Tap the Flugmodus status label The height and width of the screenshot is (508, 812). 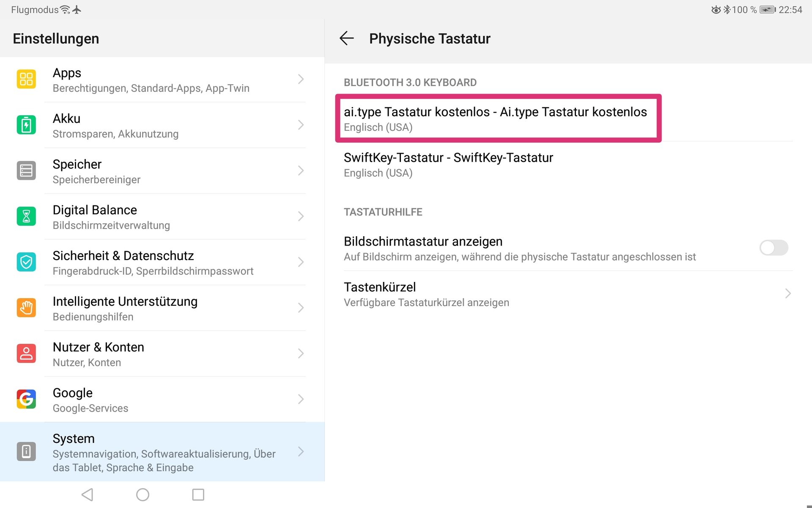pos(35,10)
